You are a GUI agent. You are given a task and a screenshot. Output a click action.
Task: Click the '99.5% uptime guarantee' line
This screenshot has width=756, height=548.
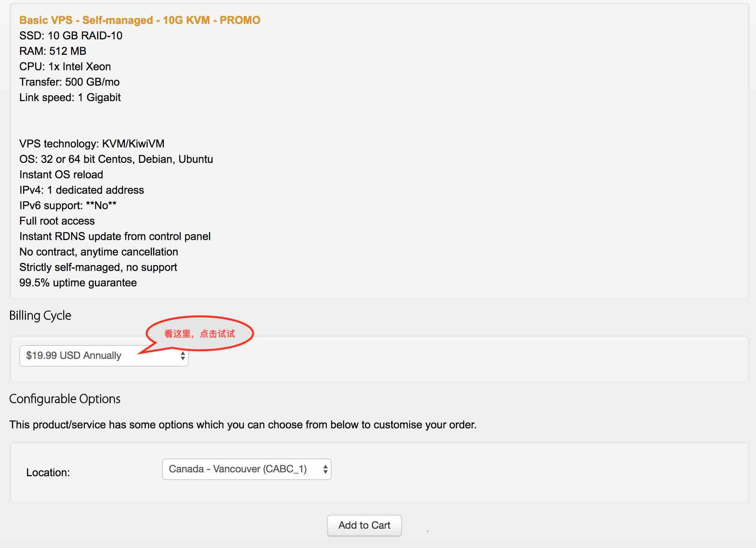point(78,282)
